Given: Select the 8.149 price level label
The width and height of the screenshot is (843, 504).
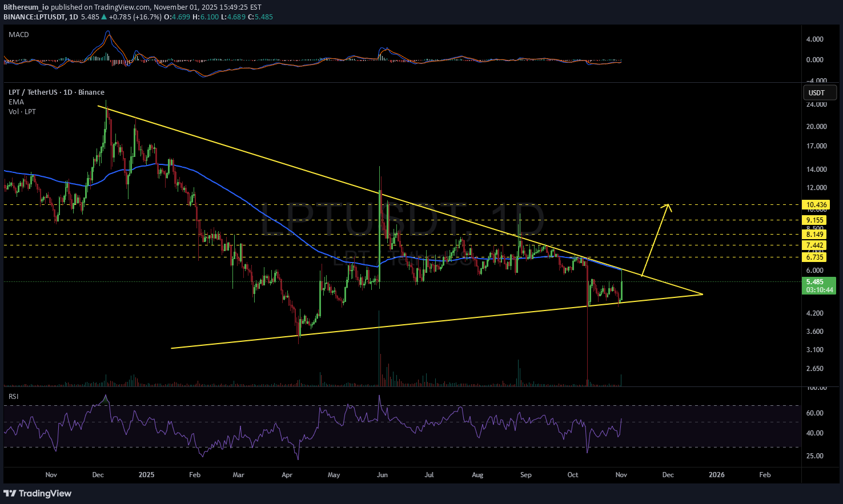Looking at the screenshot, I should 814,235.
